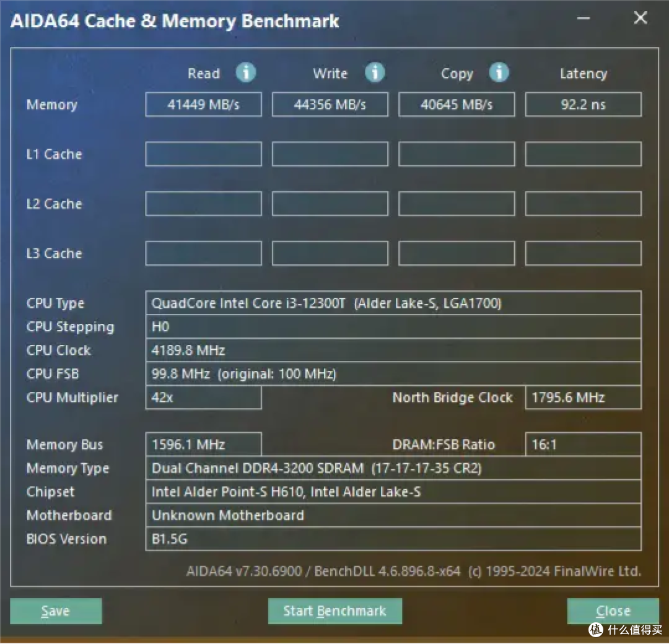Click the empty L3 Cache Read field
The image size is (669, 644).
coord(204,253)
